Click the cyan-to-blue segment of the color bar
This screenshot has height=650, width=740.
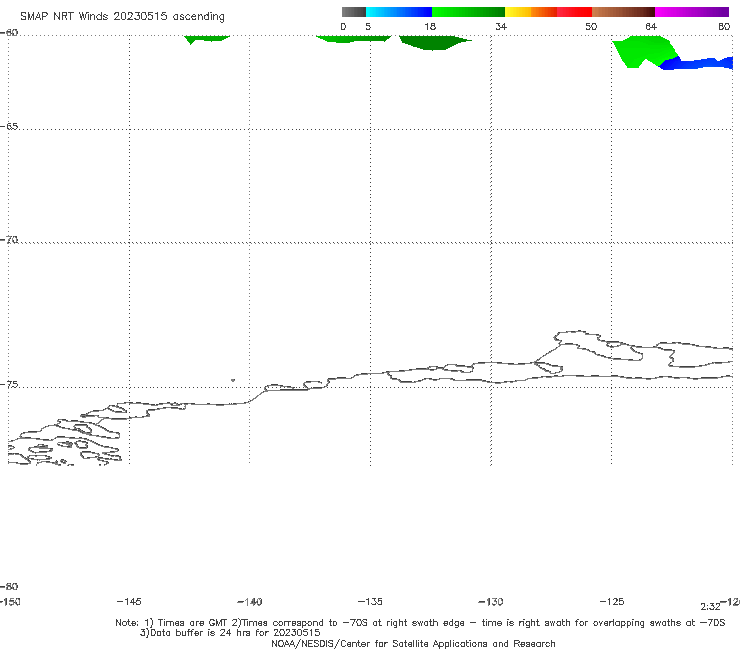pyautogui.click(x=399, y=12)
